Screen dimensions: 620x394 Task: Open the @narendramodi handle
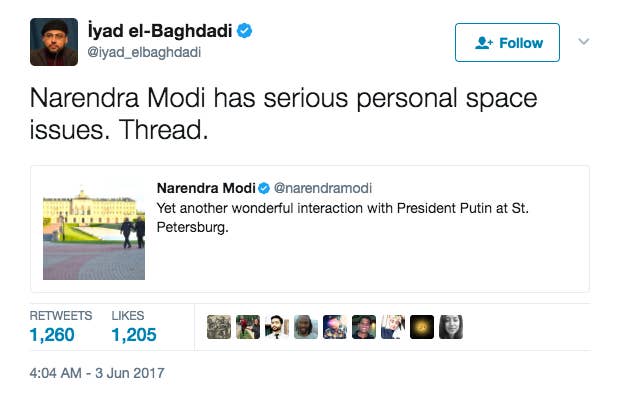point(323,188)
